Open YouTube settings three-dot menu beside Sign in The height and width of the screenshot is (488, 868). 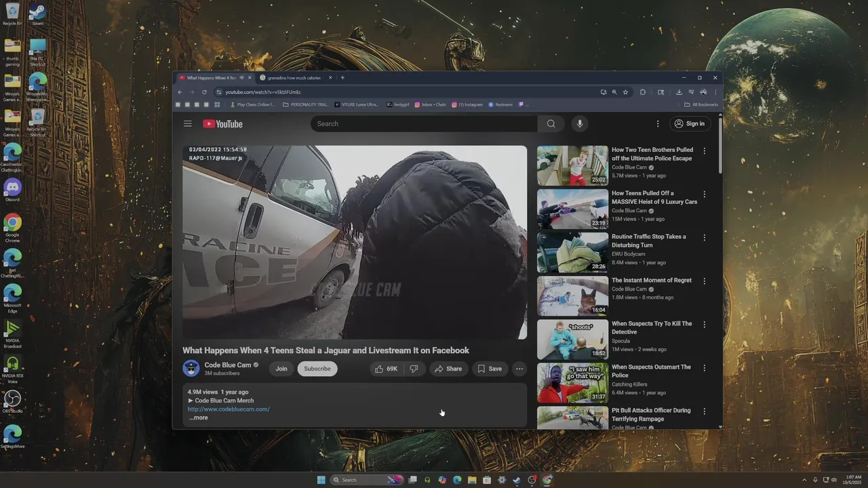pyautogui.click(x=657, y=123)
